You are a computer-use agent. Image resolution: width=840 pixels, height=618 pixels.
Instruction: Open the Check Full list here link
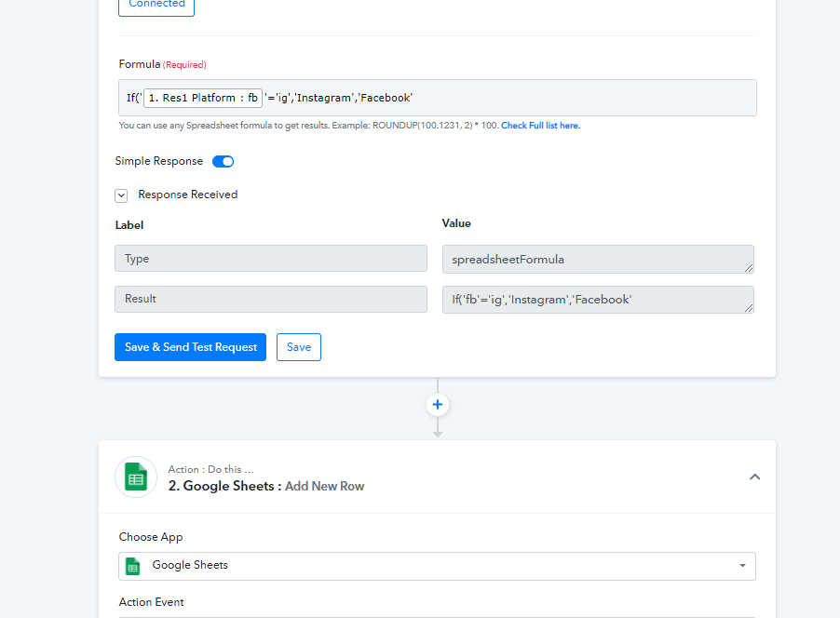tap(540, 126)
